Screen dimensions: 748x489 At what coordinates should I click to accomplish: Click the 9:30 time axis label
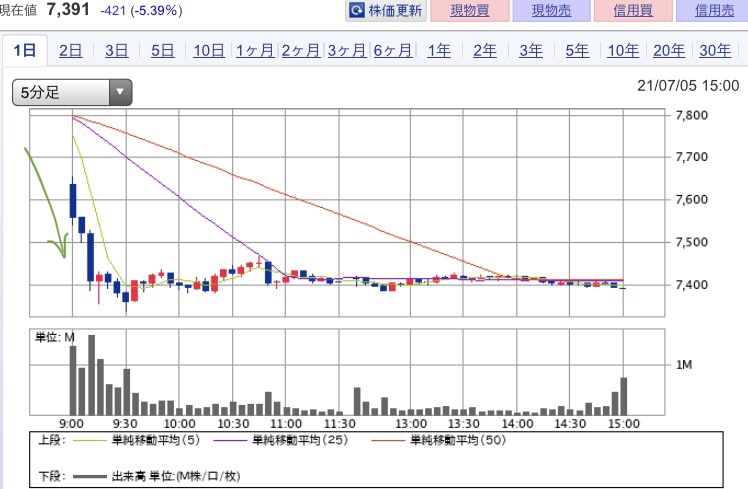click(x=125, y=424)
